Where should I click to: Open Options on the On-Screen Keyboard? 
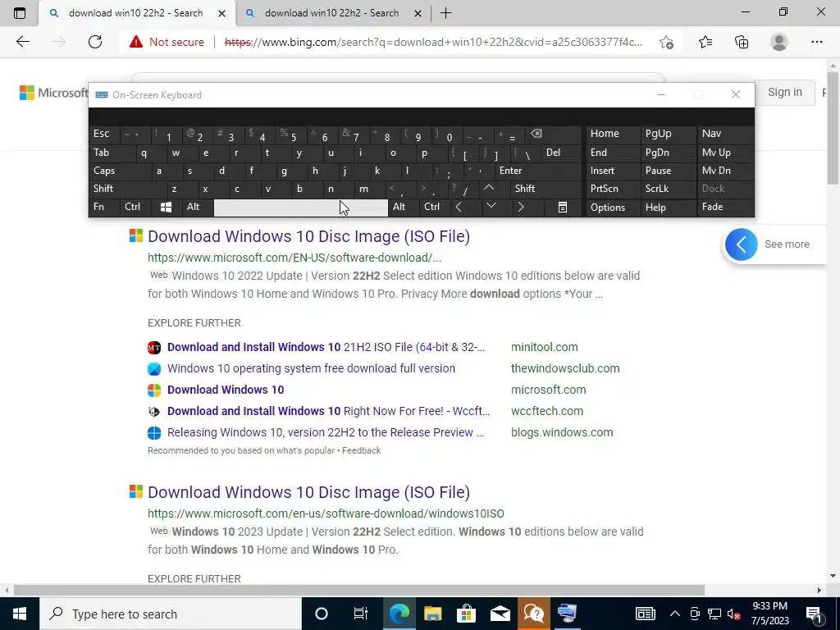click(x=613, y=208)
